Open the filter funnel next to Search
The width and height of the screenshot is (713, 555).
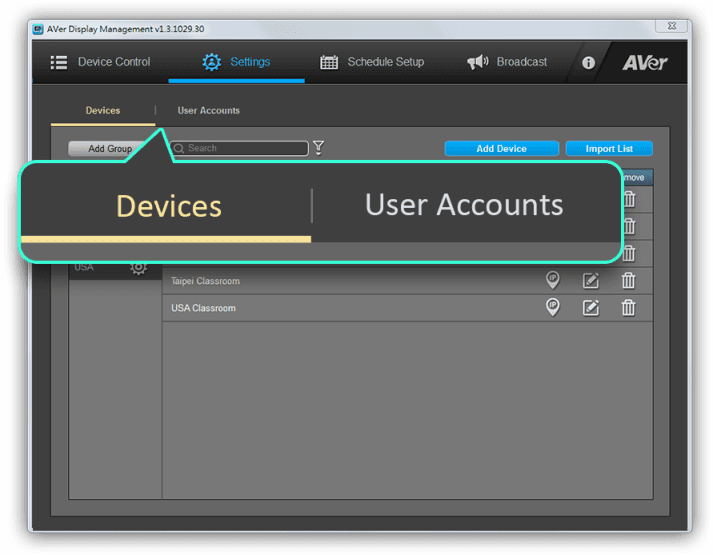pos(319,148)
